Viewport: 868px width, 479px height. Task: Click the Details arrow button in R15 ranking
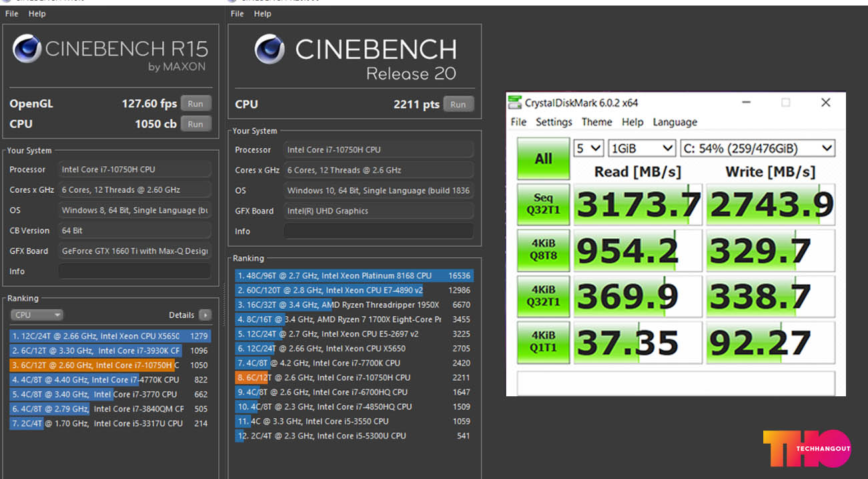coord(205,315)
